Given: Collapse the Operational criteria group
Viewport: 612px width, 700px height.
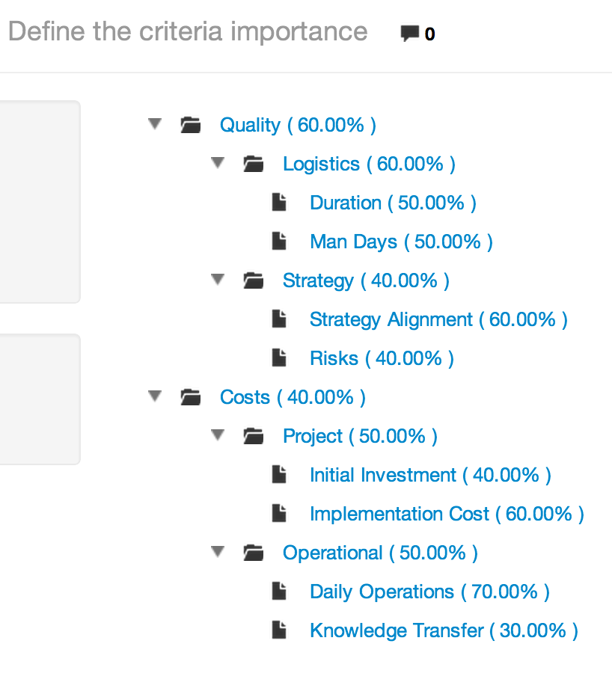Looking at the screenshot, I should point(217,552).
